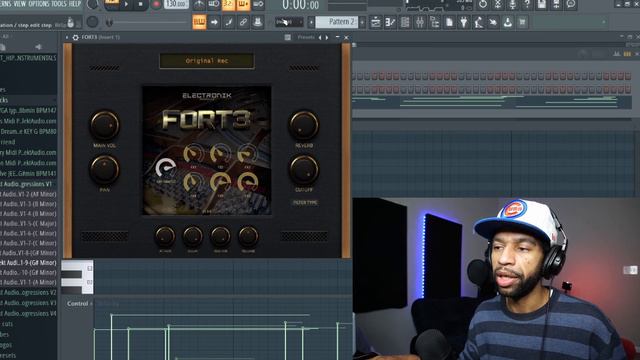Viewport: 640px width, 360px height.
Task: Click the shopping cart content library icon
Action: click(x=522, y=22)
